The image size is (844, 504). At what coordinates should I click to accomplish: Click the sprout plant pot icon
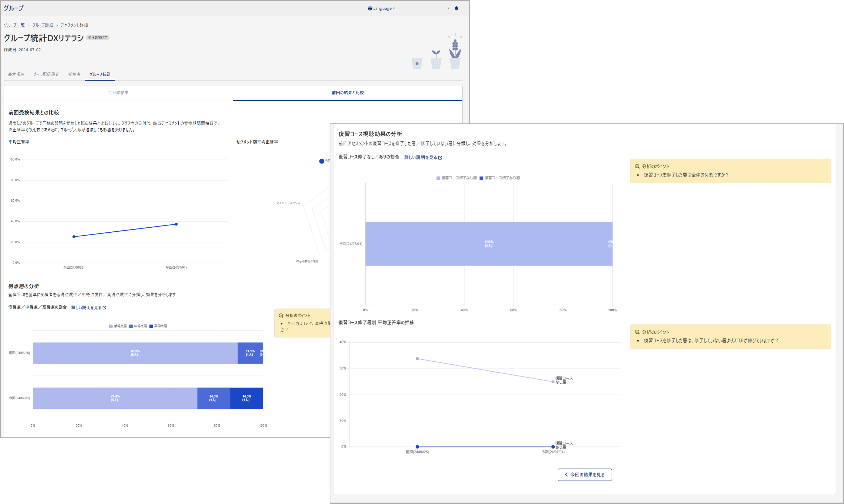point(436,59)
